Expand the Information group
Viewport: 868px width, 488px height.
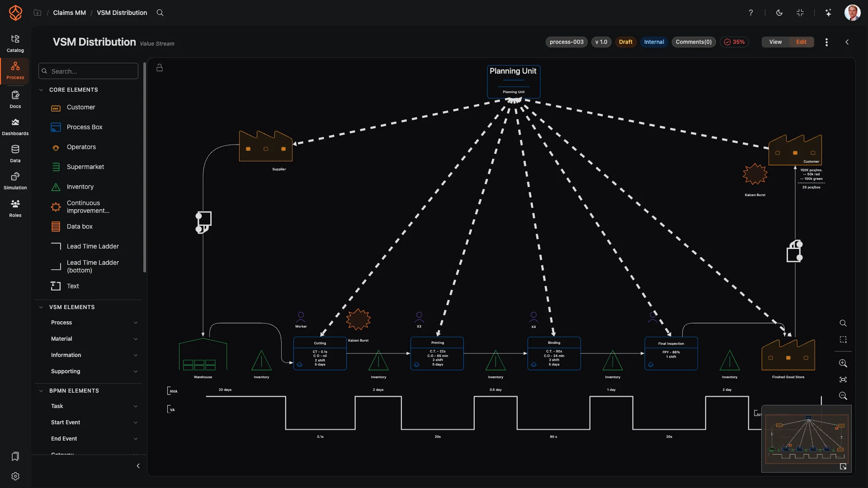[x=94, y=355]
